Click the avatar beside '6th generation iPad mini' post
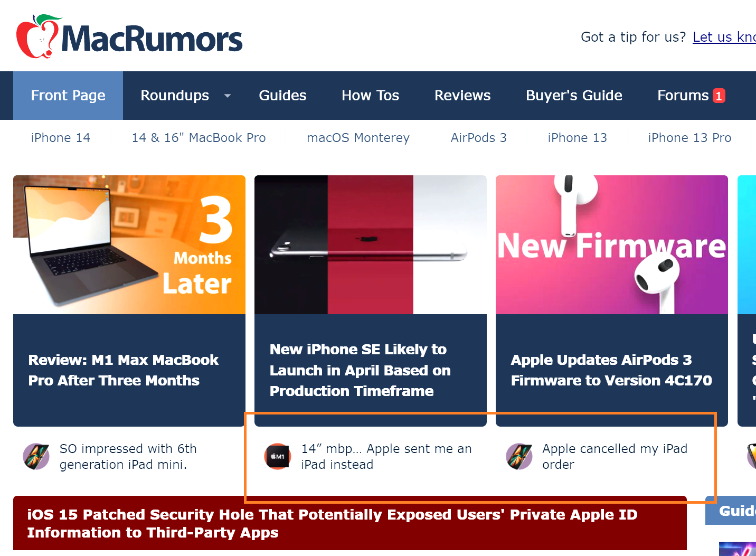756x556 pixels. click(x=36, y=456)
